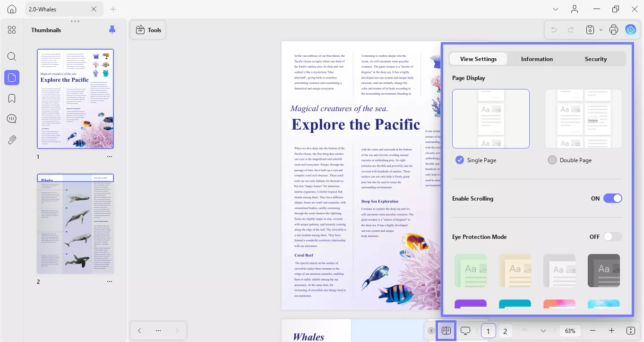
Task: Switch to the Information tab
Action: (537, 59)
